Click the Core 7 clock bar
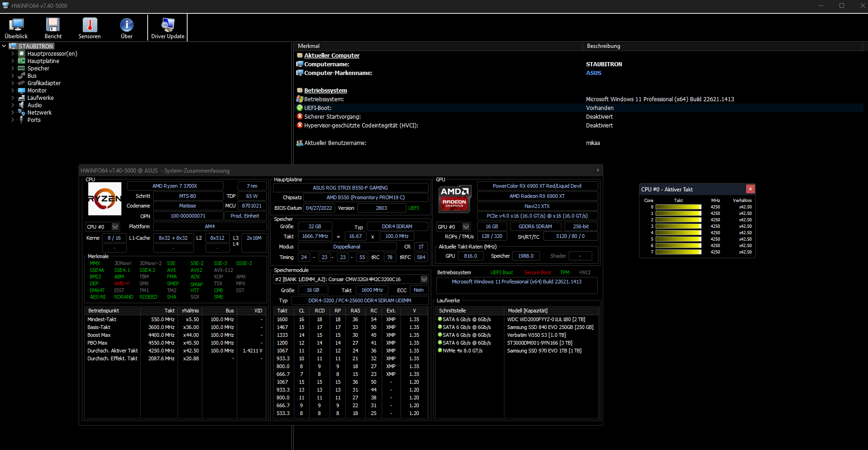 point(679,252)
